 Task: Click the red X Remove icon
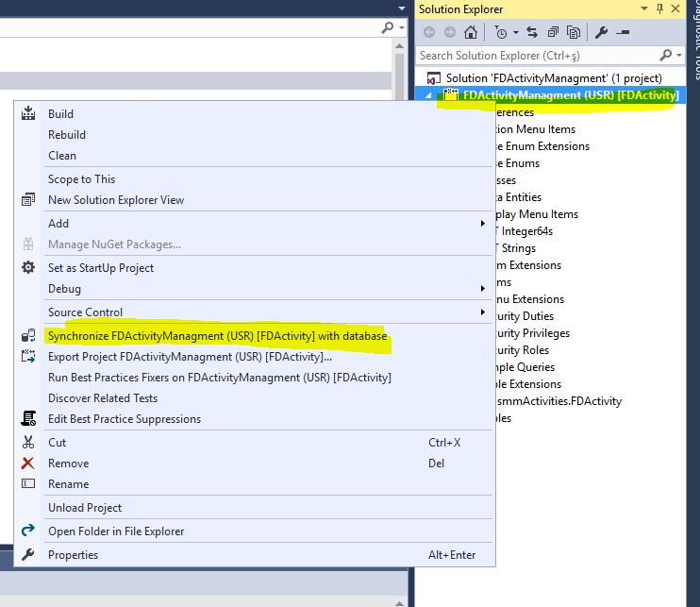27,464
